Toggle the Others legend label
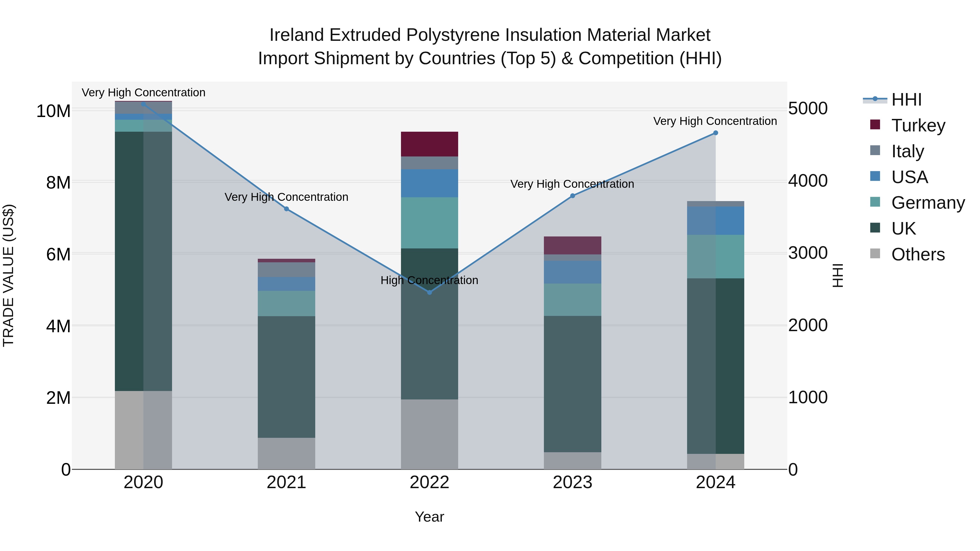 (918, 254)
